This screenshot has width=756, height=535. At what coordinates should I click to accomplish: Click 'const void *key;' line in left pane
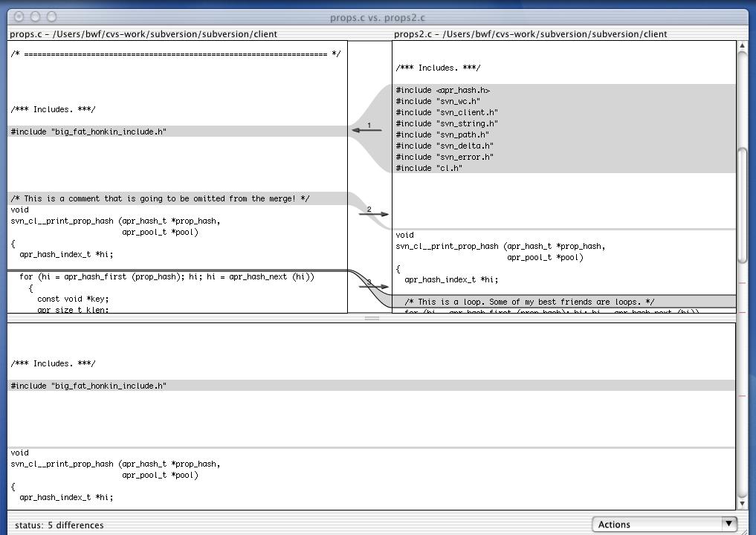[x=74, y=299]
